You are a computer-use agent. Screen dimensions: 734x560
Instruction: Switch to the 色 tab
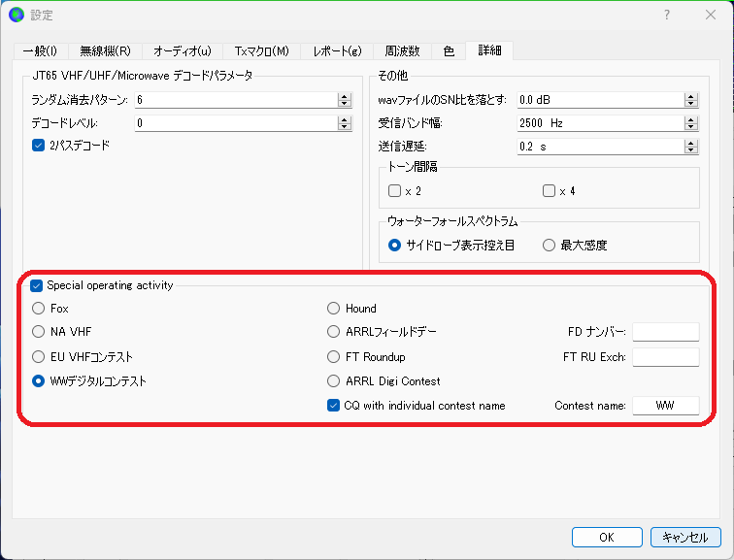pyautogui.click(x=449, y=51)
